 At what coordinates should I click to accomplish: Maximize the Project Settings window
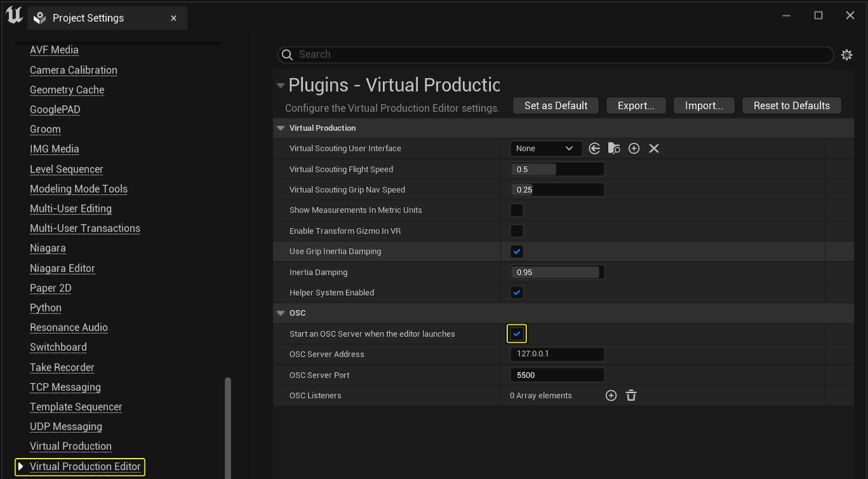coord(818,16)
